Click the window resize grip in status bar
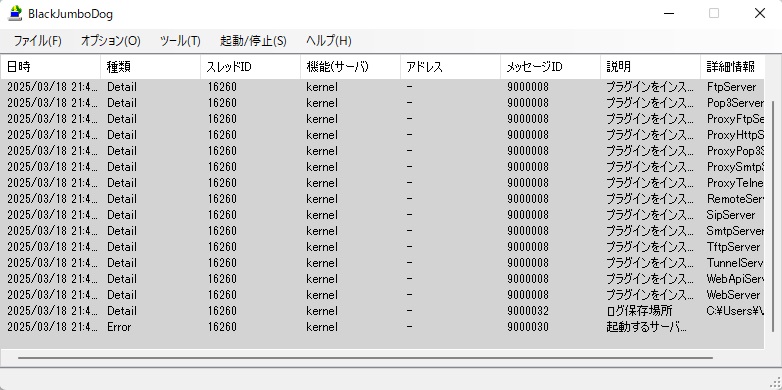782x390 pixels. pos(775,383)
